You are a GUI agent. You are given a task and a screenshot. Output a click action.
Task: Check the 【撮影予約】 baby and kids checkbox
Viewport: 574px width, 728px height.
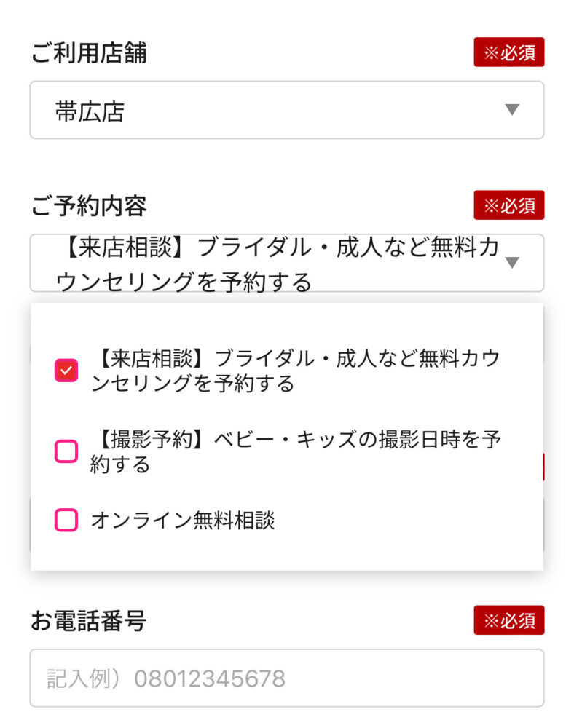66,451
